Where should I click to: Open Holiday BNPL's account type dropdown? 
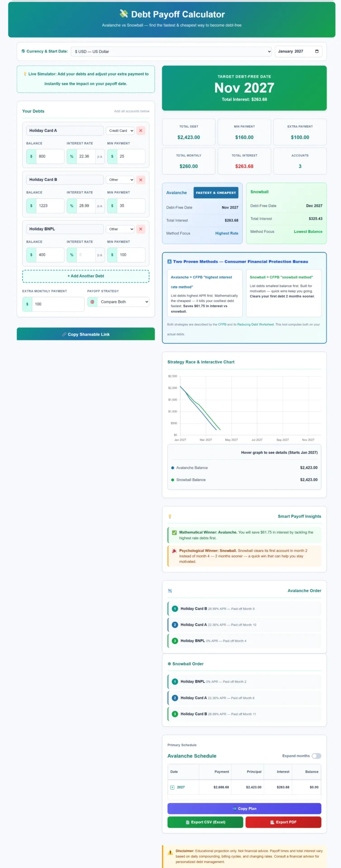coord(120,229)
